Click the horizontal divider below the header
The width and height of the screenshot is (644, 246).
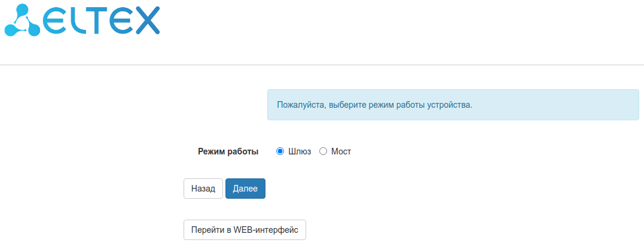coord(322,65)
